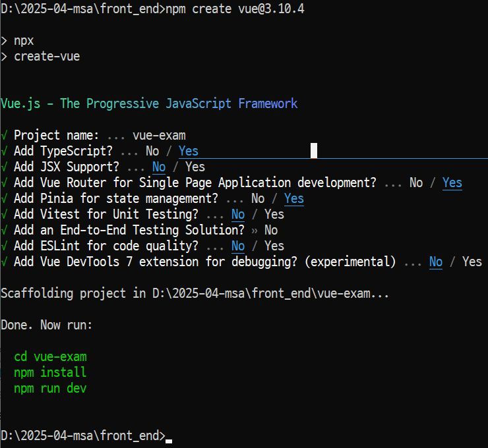Click the 'npm create vue@3.10.4' command text
Screen dimensions: 488x448
click(x=235, y=9)
